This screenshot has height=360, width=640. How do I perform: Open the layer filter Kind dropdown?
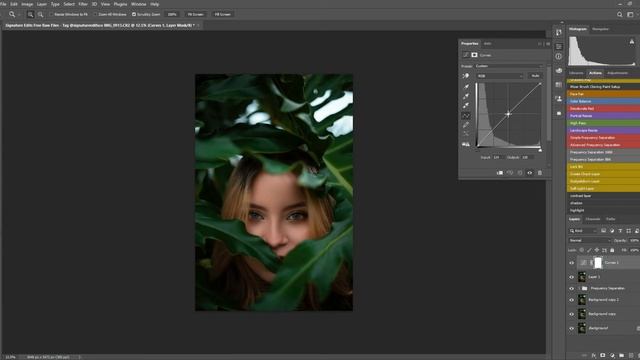point(583,231)
